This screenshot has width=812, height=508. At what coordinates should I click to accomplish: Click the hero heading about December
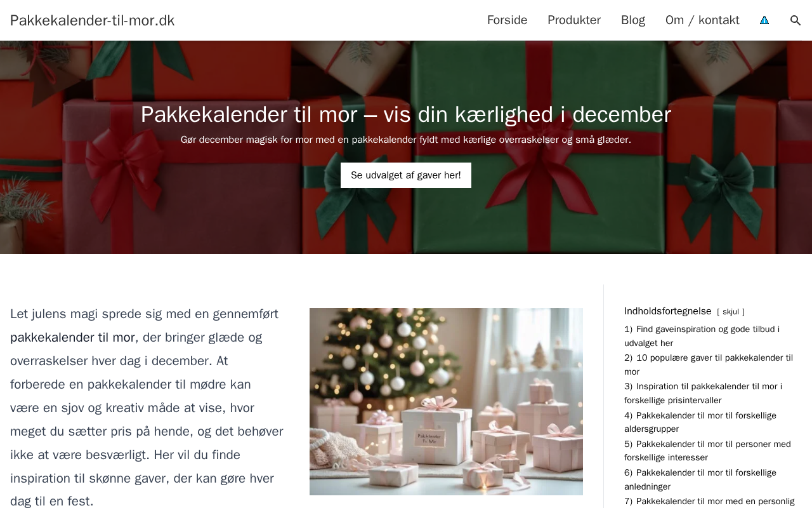click(x=406, y=114)
